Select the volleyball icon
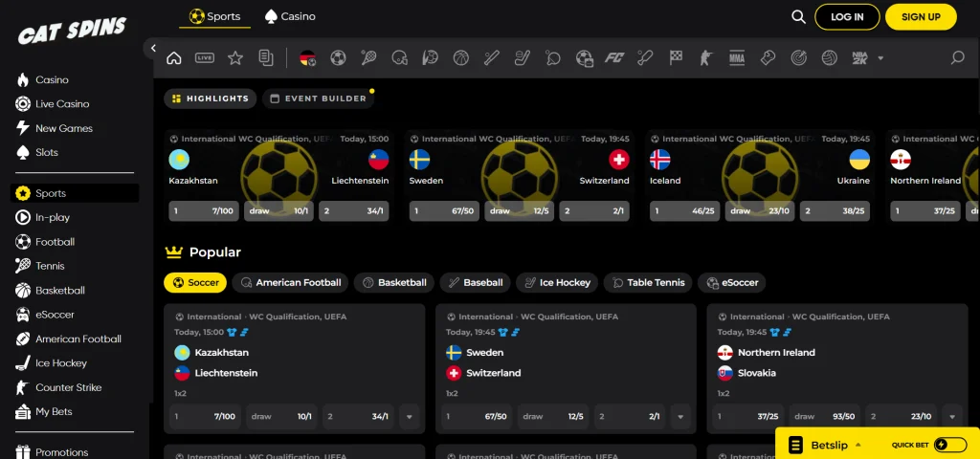980x459 pixels. 830,58
